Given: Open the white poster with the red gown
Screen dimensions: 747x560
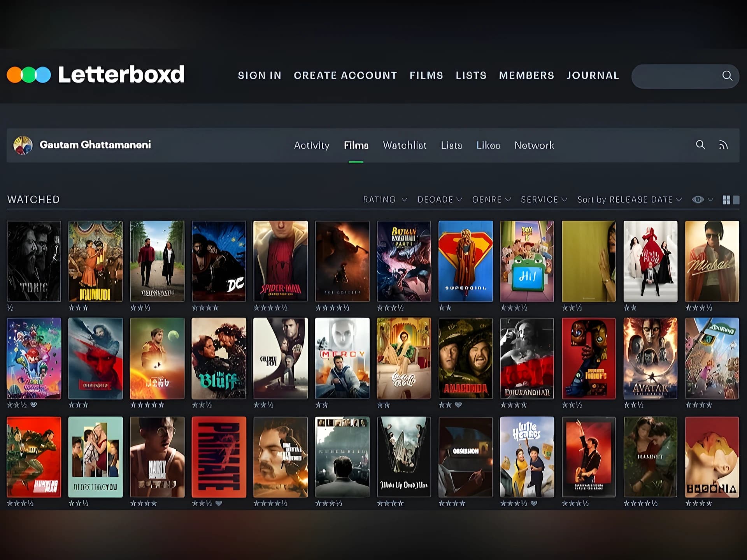Looking at the screenshot, I should pyautogui.click(x=651, y=261).
